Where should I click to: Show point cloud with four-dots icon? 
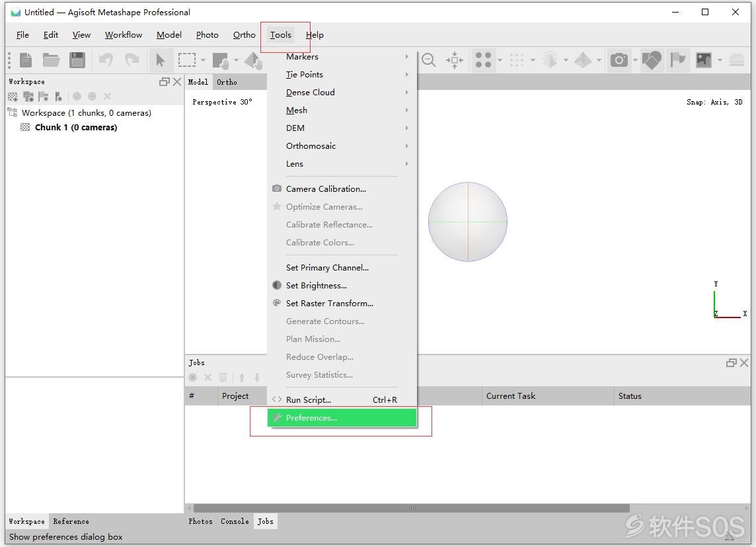tap(483, 60)
